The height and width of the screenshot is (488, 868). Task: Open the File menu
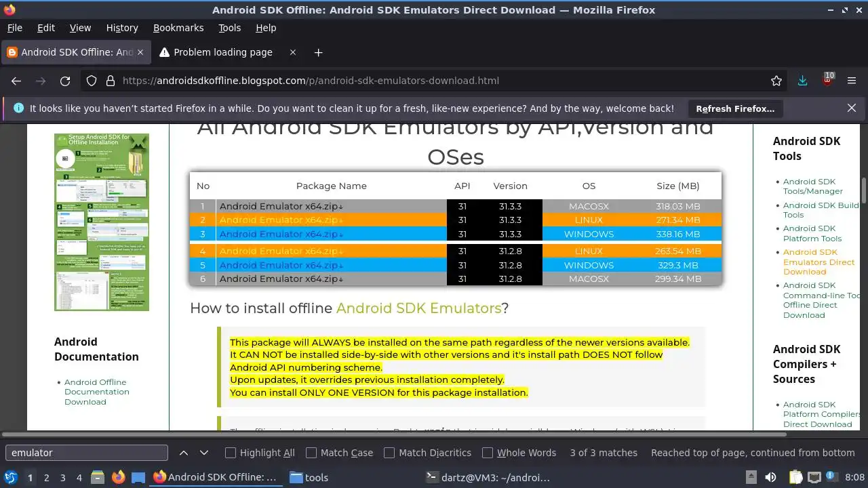pos(14,28)
